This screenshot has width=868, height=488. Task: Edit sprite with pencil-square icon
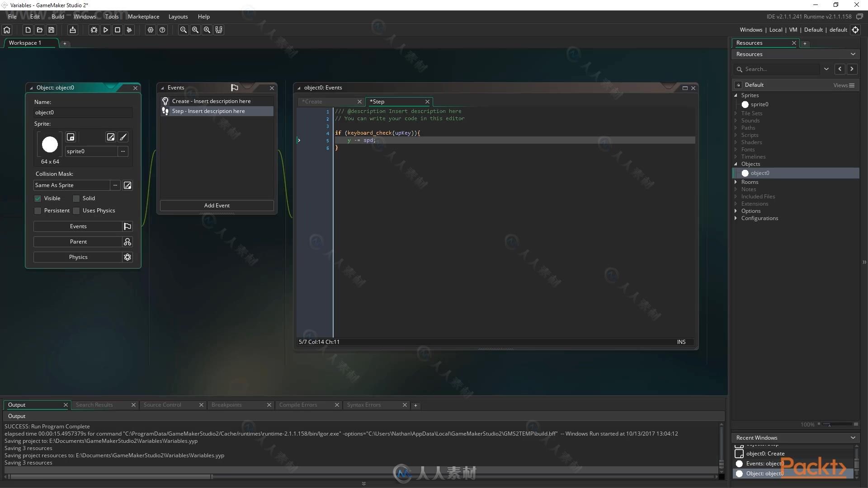click(x=111, y=137)
